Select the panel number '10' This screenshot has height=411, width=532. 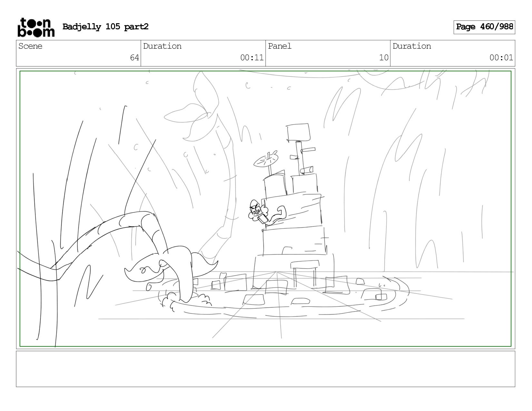[384, 58]
